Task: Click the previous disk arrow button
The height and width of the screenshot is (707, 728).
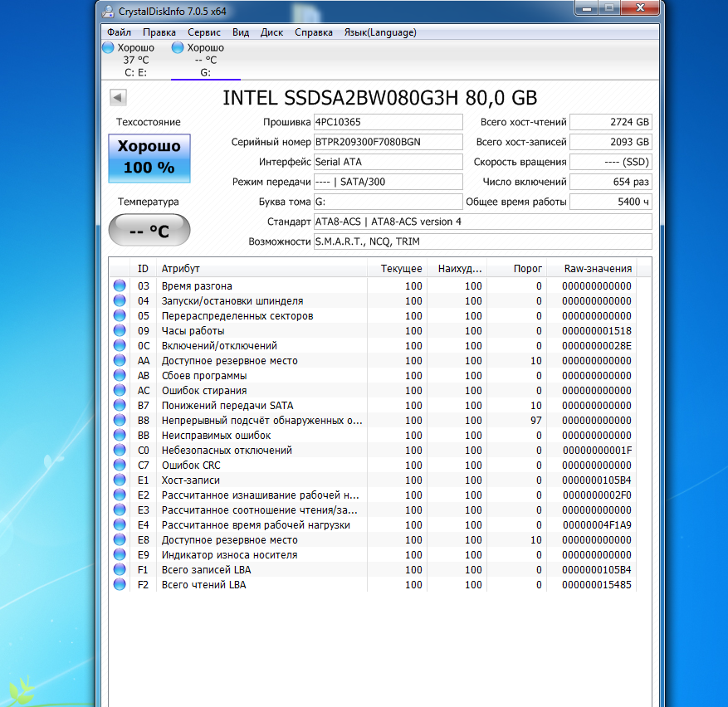Action: (118, 98)
